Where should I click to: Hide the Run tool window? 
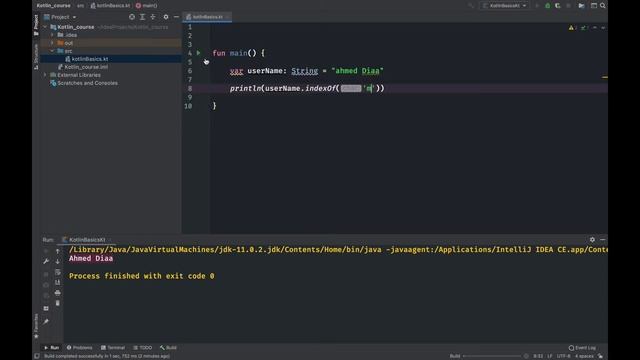[x=603, y=240]
